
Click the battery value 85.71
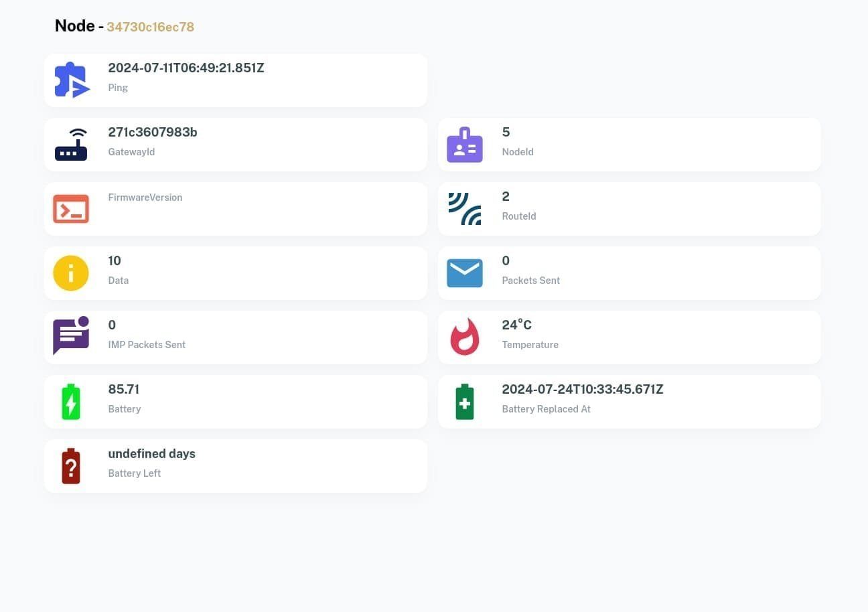(124, 389)
